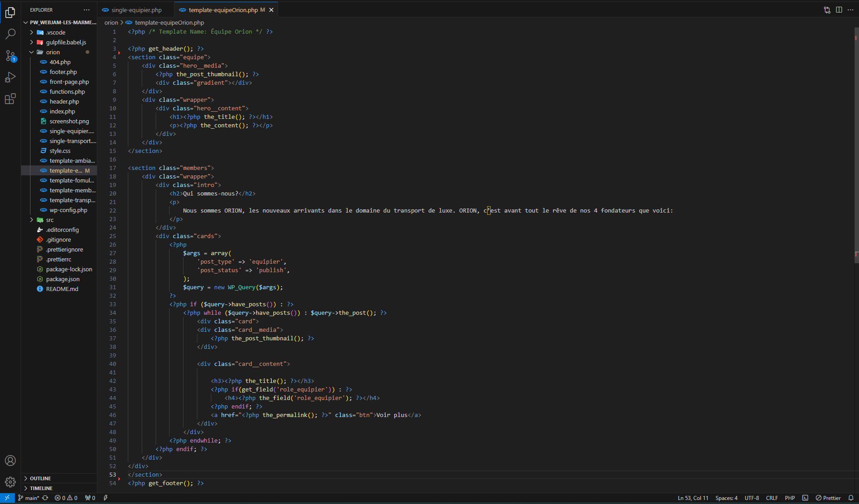This screenshot has height=504, width=859.
Task: Click the remote connection indicator
Action: point(7,498)
